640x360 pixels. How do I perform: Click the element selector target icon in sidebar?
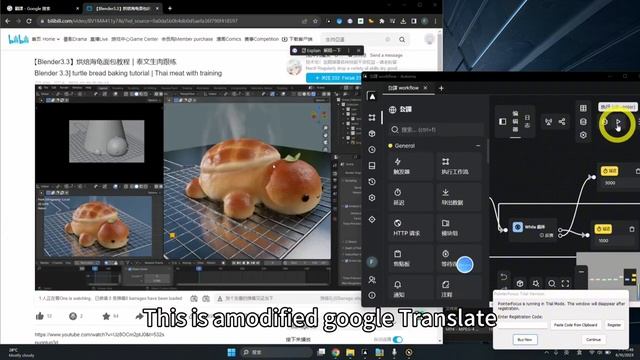372,219
